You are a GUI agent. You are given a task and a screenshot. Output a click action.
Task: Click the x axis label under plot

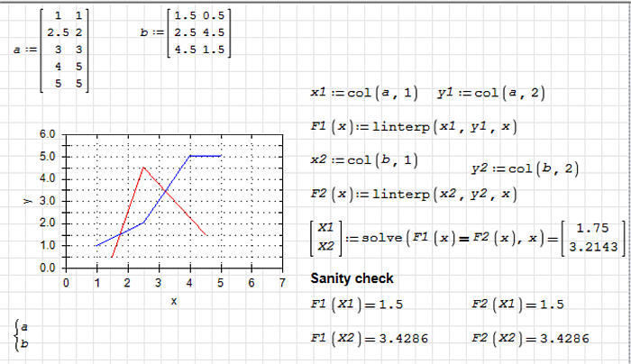(173, 301)
